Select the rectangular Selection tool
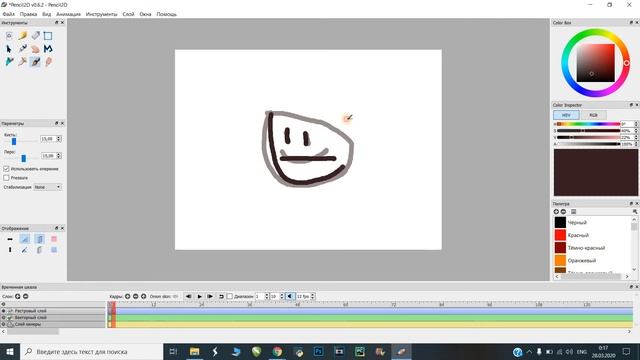The height and width of the screenshot is (360, 640). [48, 36]
